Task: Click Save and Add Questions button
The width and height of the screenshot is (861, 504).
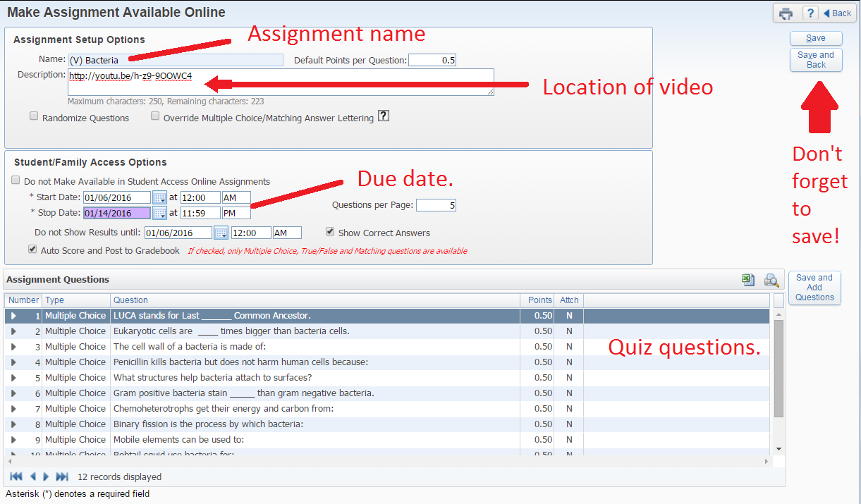Action: click(x=814, y=288)
